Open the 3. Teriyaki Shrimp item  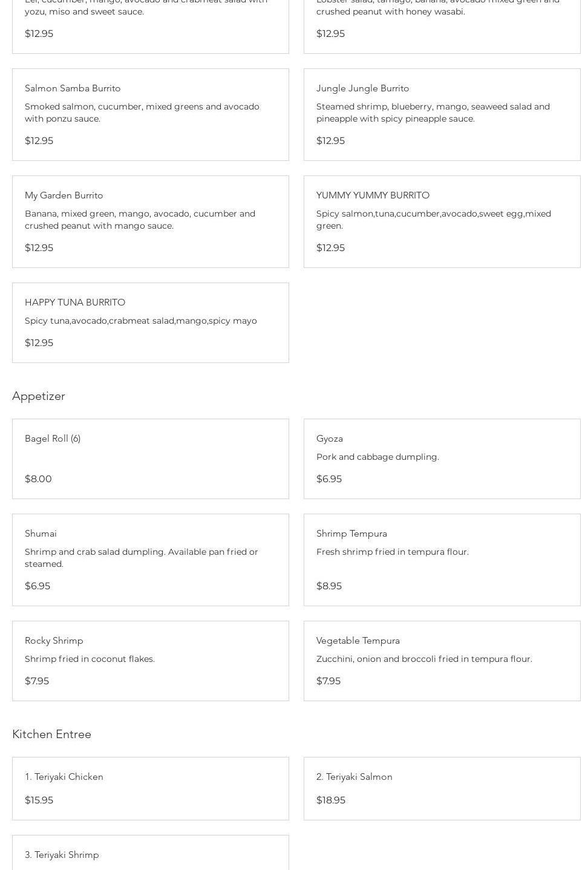pyautogui.click(x=62, y=855)
